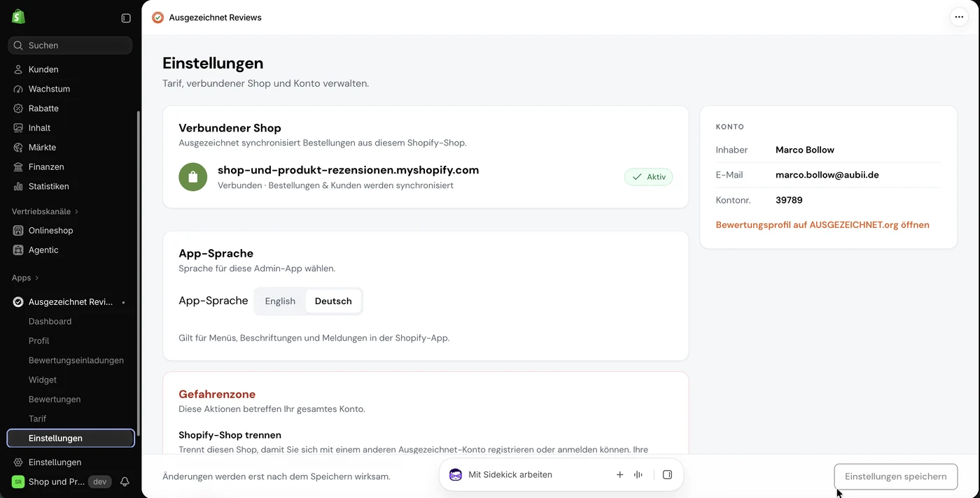Start Sidekick voice input
This screenshot has height=498, width=980.
[x=638, y=475]
